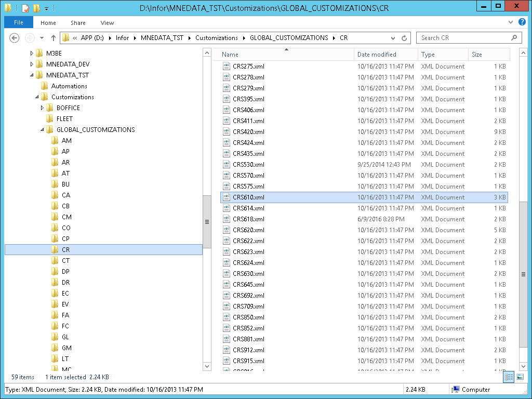
Task: Switch to Large icons view layout
Action: [x=520, y=377]
